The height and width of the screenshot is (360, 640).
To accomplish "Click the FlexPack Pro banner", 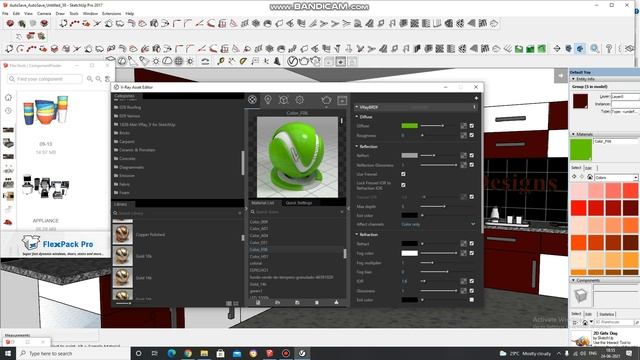I will [56, 245].
